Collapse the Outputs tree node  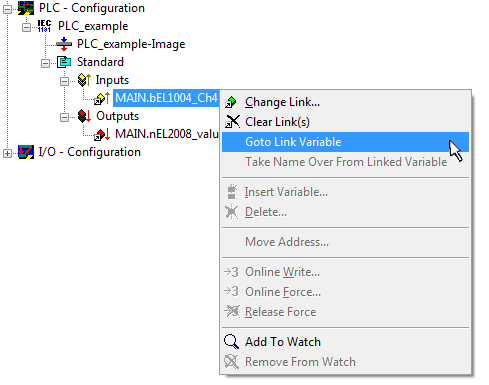65,117
